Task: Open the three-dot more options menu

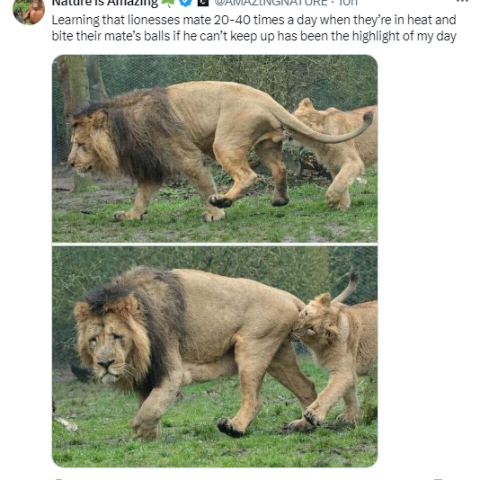Action: 462,1
